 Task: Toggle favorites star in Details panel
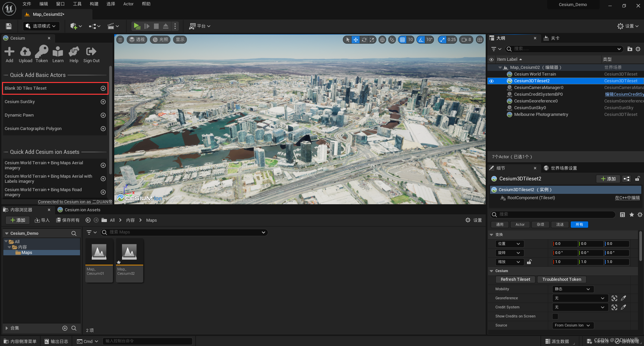pyautogui.click(x=632, y=215)
